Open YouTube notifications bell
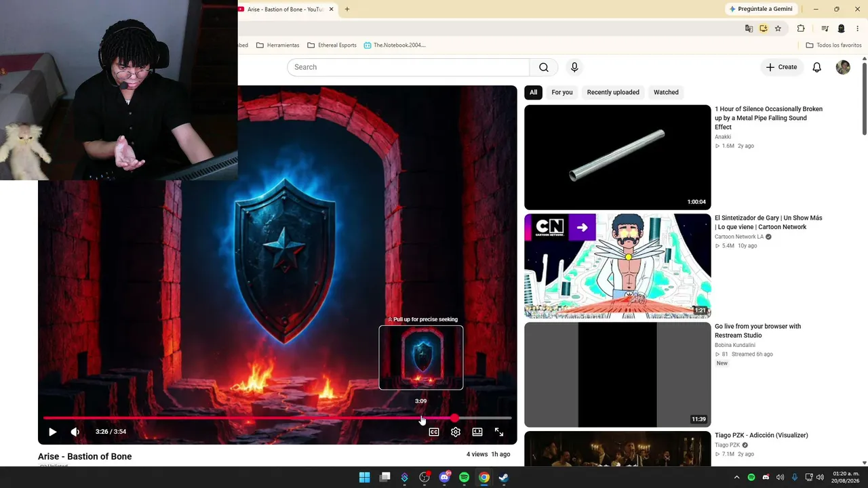The width and height of the screenshot is (868, 488). click(817, 67)
